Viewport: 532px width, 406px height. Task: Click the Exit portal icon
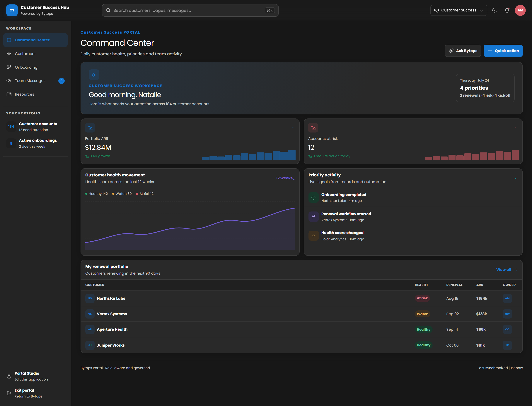click(x=9, y=393)
